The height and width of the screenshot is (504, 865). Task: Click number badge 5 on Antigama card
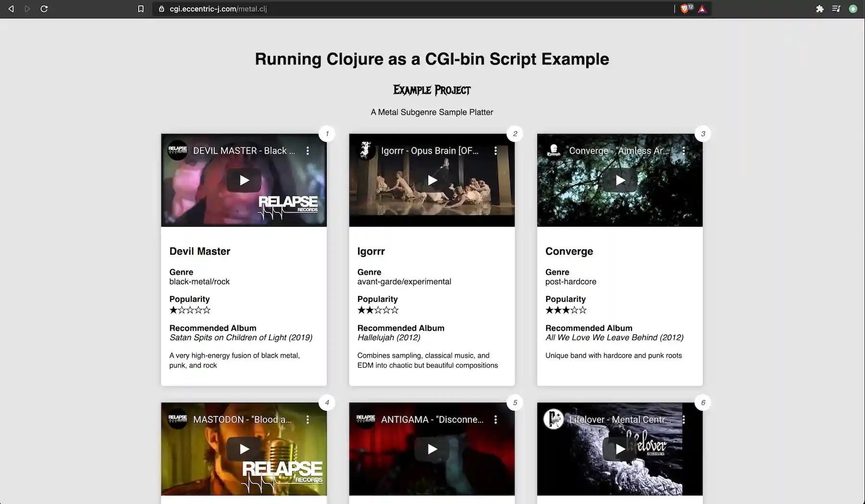515,403
